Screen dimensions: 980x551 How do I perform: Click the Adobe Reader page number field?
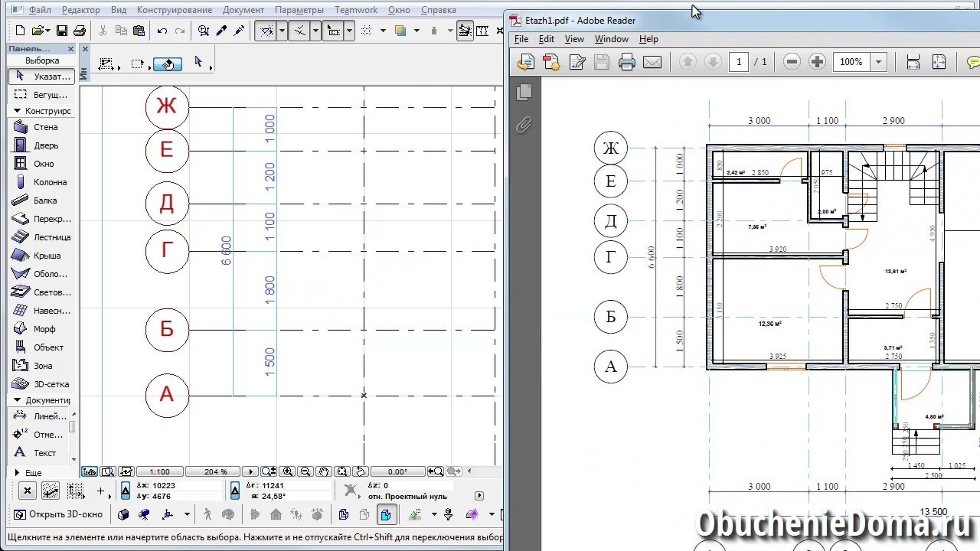(738, 62)
